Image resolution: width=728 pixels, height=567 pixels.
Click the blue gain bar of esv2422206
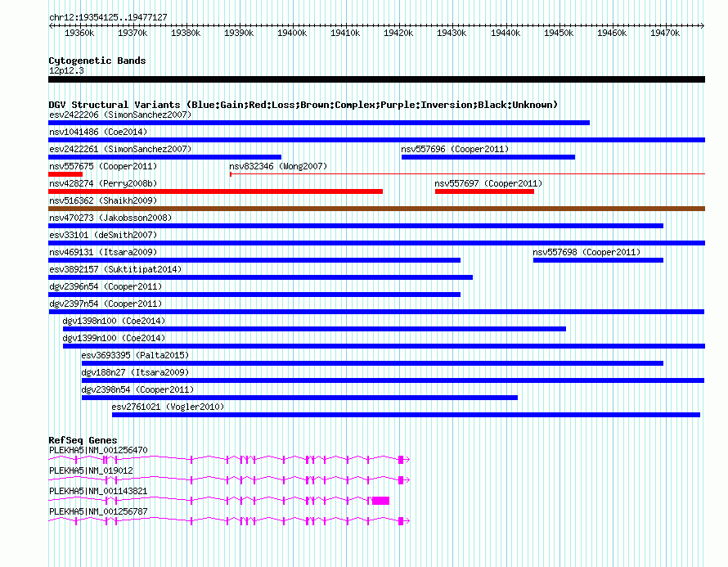point(319,123)
